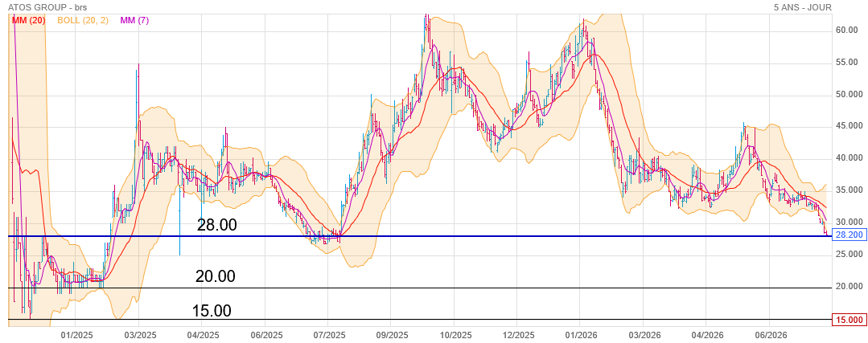
Task: Click the 20.000 price axis label
Action: [x=849, y=287]
